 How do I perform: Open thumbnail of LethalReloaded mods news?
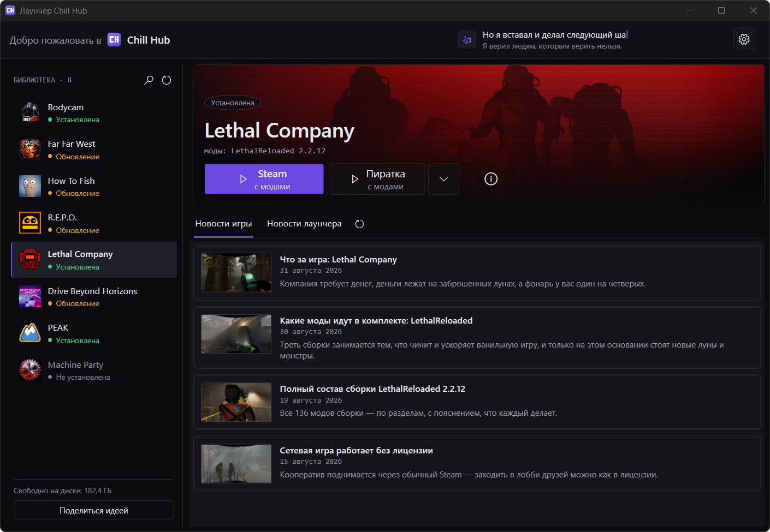coord(236,334)
